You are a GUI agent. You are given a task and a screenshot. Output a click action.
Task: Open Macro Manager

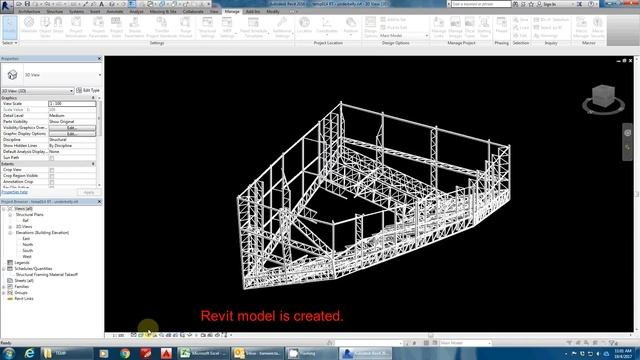pyautogui.click(x=581, y=27)
